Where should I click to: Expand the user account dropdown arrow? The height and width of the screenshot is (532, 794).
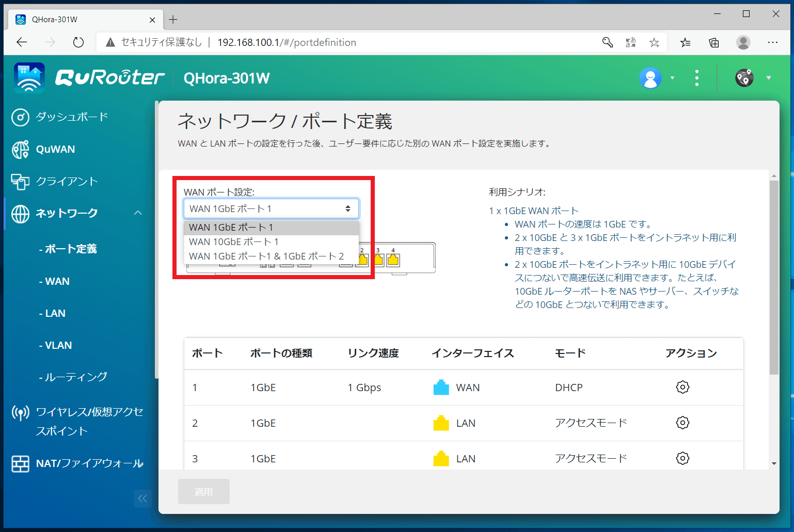tap(672, 78)
